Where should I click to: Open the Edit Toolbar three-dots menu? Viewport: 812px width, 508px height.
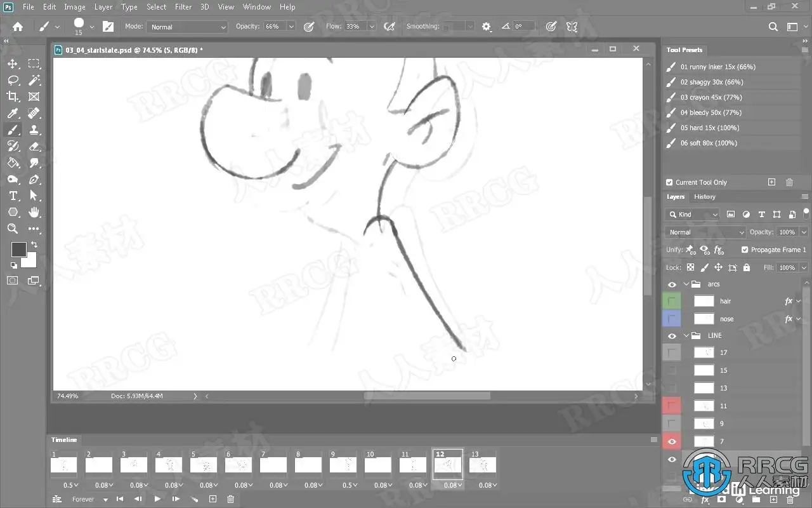pos(34,229)
